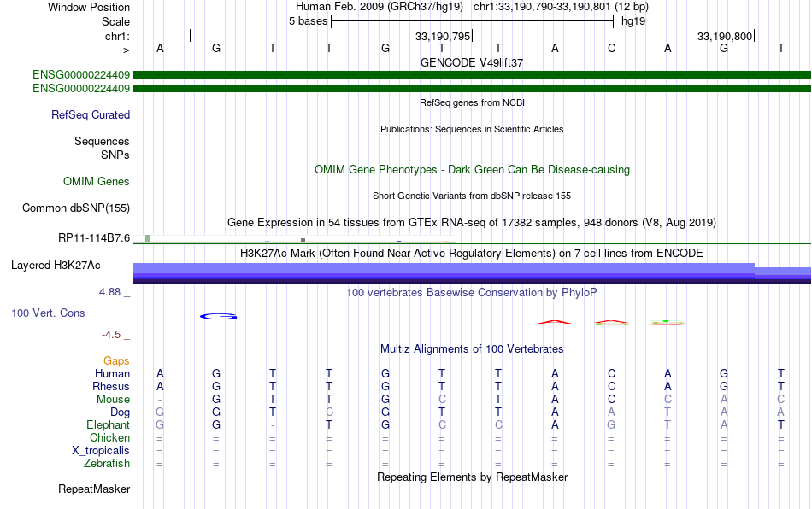Image resolution: width=812 pixels, height=509 pixels.
Task: Click the Sequences track label
Action: coord(102,141)
